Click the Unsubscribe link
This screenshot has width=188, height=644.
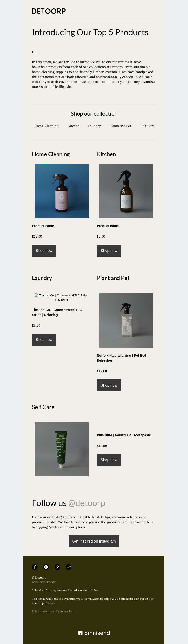click(64, 611)
